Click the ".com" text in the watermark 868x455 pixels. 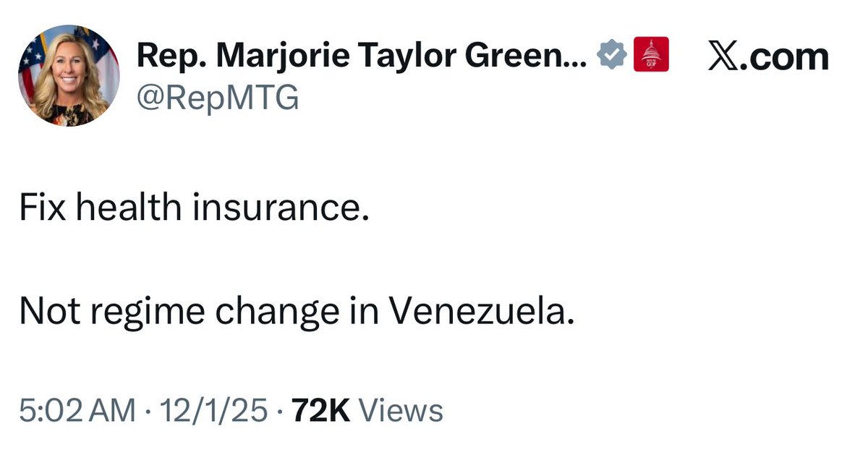788,56
